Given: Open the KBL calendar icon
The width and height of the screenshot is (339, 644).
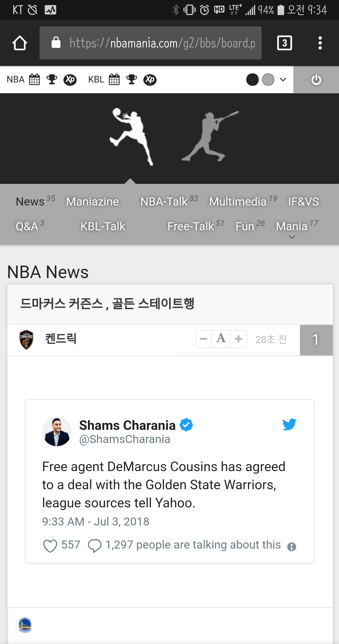Looking at the screenshot, I should tap(114, 80).
